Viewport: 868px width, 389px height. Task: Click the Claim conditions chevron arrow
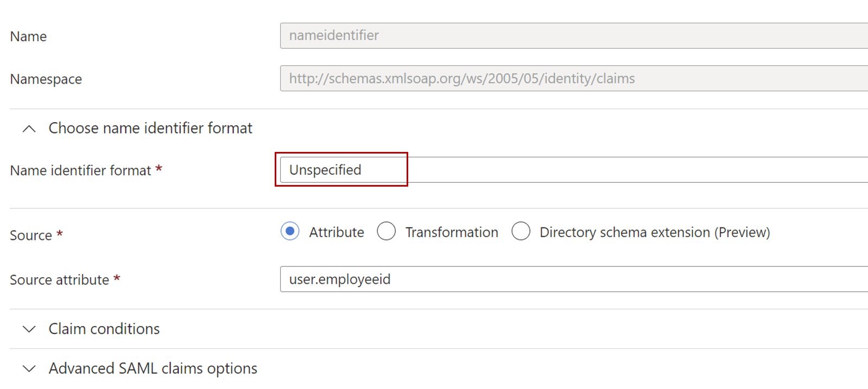(29, 329)
